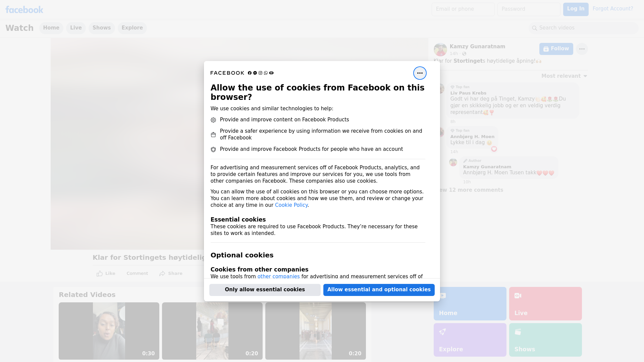
Task: Click the post options ellipsis next to Follow
Action: pos(582,49)
